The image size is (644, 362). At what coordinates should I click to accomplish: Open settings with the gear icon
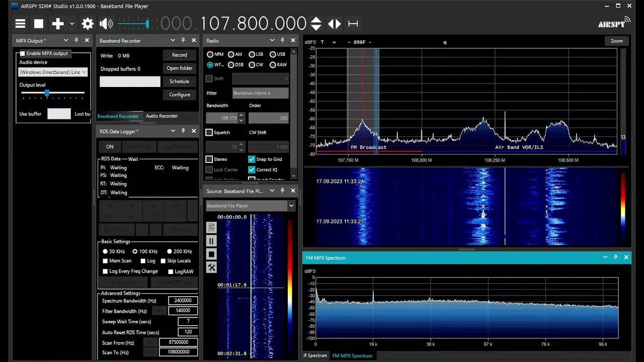88,24
